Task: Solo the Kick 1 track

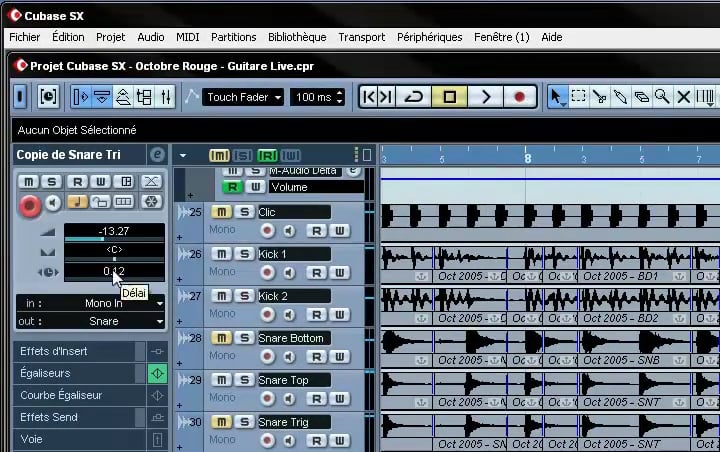Action: pos(245,254)
